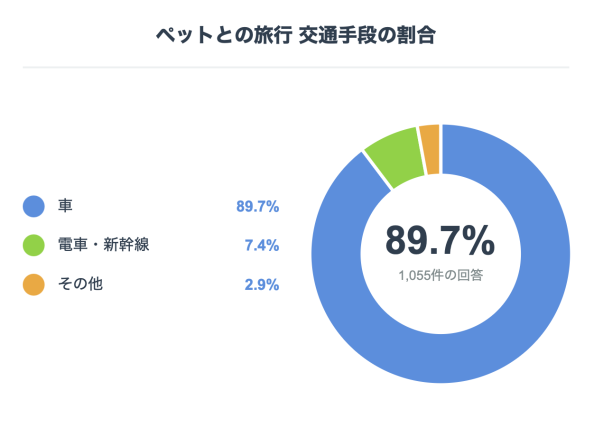Click the horizontal divider under the title
Image resolution: width=594 pixels, height=428 pixels.
pos(296,67)
